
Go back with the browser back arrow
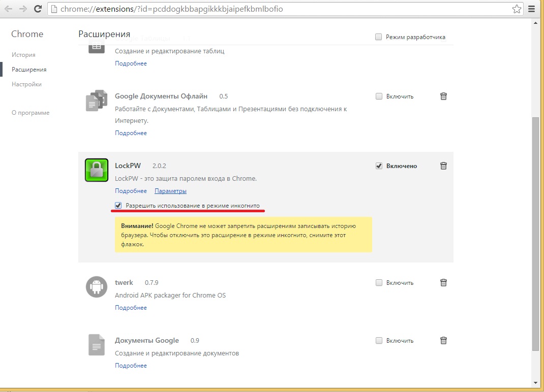pyautogui.click(x=8, y=9)
